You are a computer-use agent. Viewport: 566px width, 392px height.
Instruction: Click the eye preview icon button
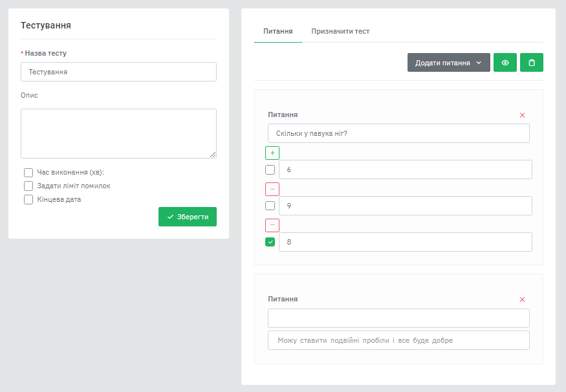(x=505, y=63)
